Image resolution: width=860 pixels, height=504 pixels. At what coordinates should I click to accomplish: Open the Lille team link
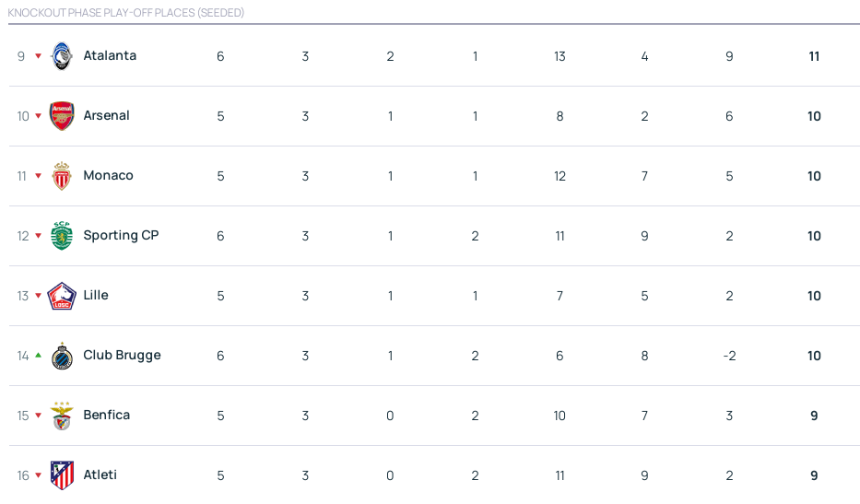(96, 295)
